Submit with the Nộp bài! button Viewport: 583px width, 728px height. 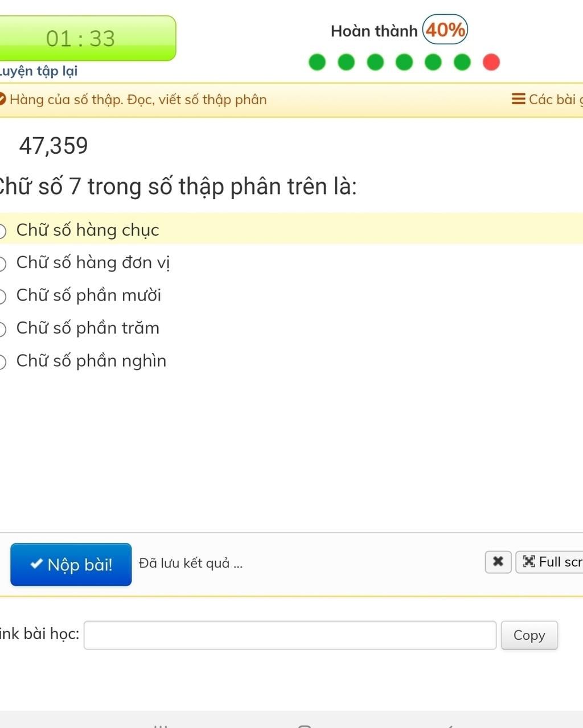(x=71, y=565)
